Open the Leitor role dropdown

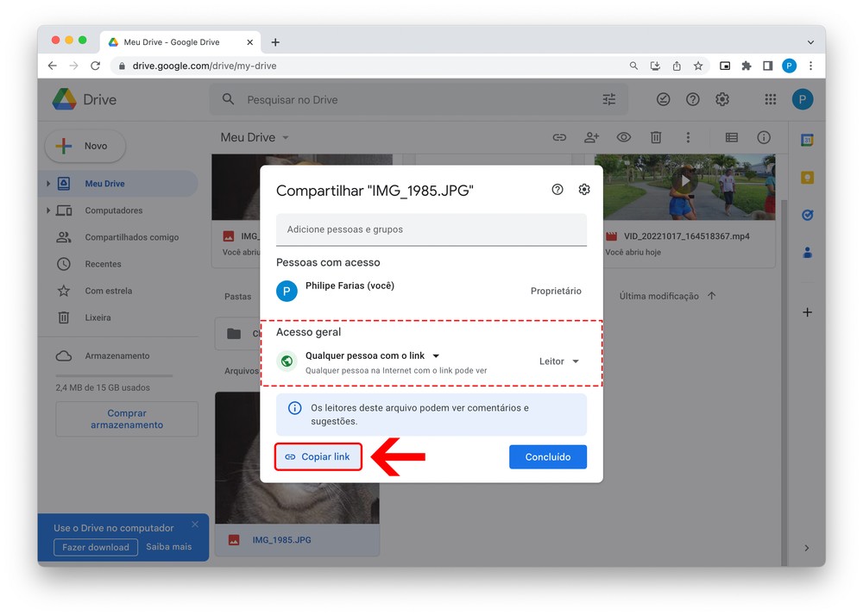(558, 361)
